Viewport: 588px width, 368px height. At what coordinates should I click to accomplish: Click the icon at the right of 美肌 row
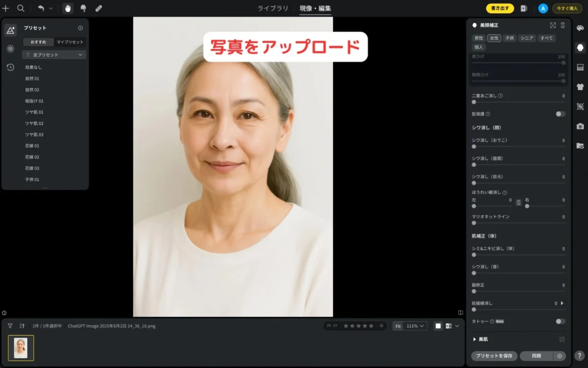(562, 339)
